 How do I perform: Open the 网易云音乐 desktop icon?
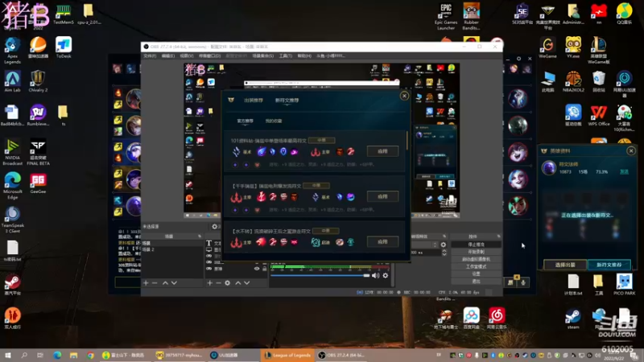click(497, 319)
